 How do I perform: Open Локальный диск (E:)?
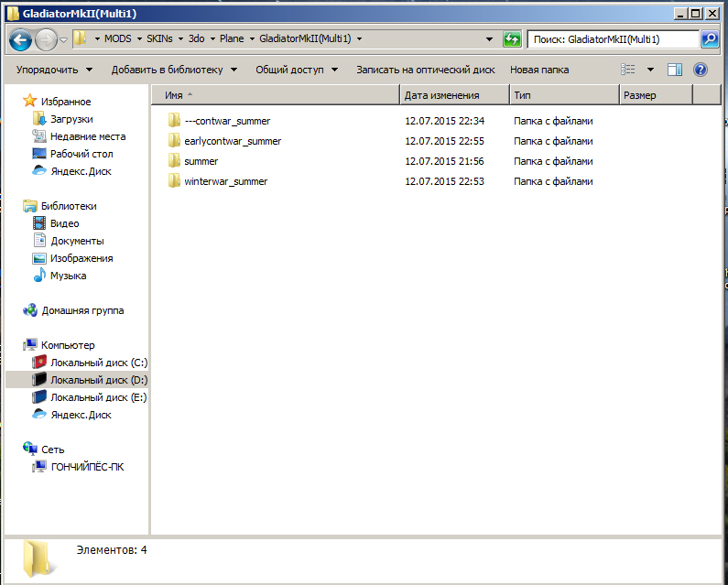(x=98, y=397)
